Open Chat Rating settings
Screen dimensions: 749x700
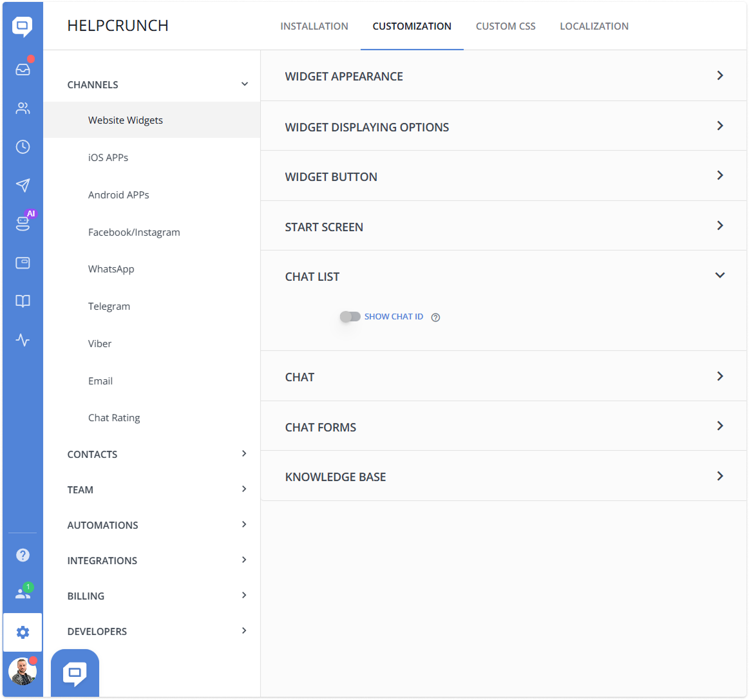click(x=114, y=417)
